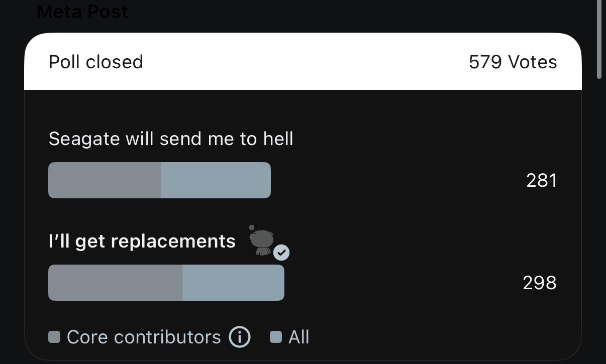Click the Snoo avatar next to replacements
The width and height of the screenshot is (606, 364).
tap(261, 241)
